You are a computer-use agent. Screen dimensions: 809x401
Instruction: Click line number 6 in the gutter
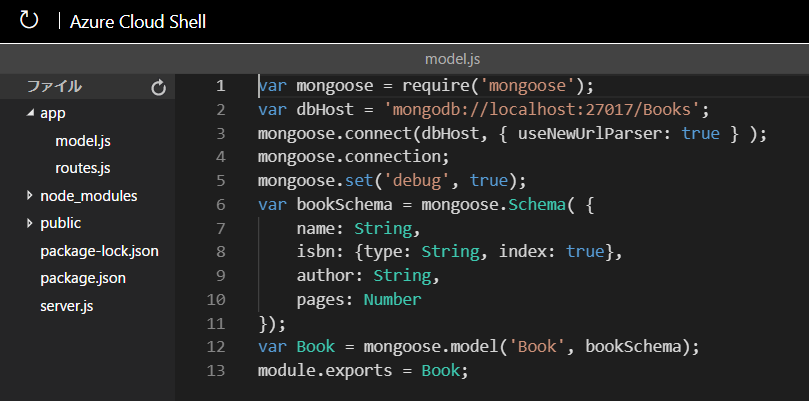click(x=220, y=204)
